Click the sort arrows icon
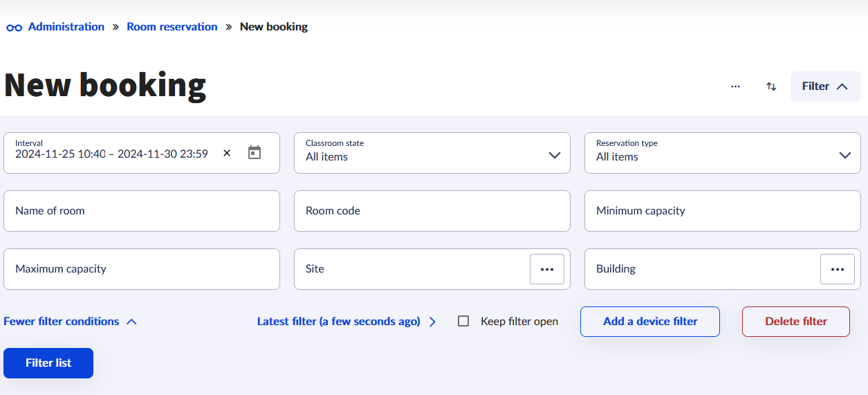The image size is (868, 395). [x=771, y=86]
